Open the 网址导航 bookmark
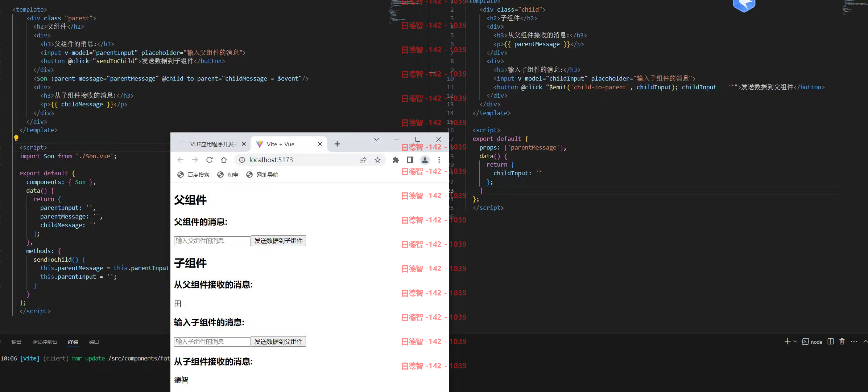Screen dimensions: 868x392 [262, 175]
